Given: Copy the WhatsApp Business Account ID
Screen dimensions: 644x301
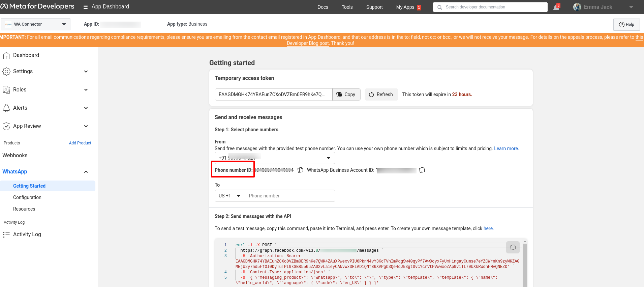Looking at the screenshot, I should pos(422,170).
